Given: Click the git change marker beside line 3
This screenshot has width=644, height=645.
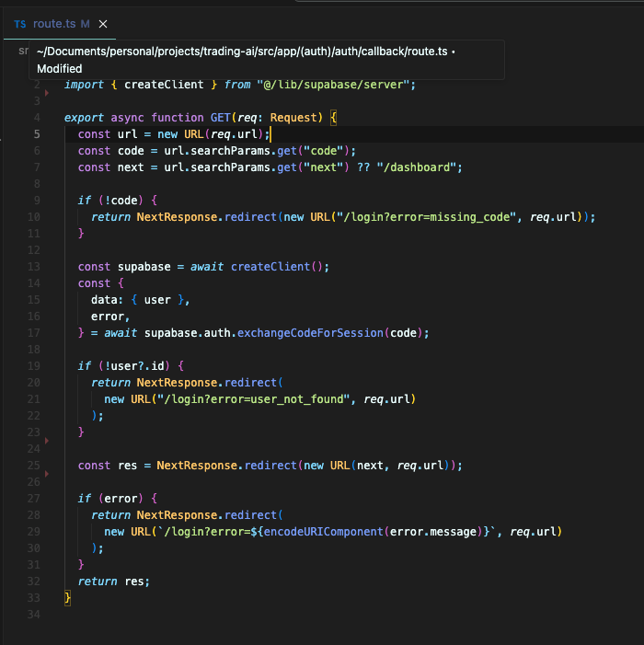Looking at the screenshot, I should (x=47, y=93).
